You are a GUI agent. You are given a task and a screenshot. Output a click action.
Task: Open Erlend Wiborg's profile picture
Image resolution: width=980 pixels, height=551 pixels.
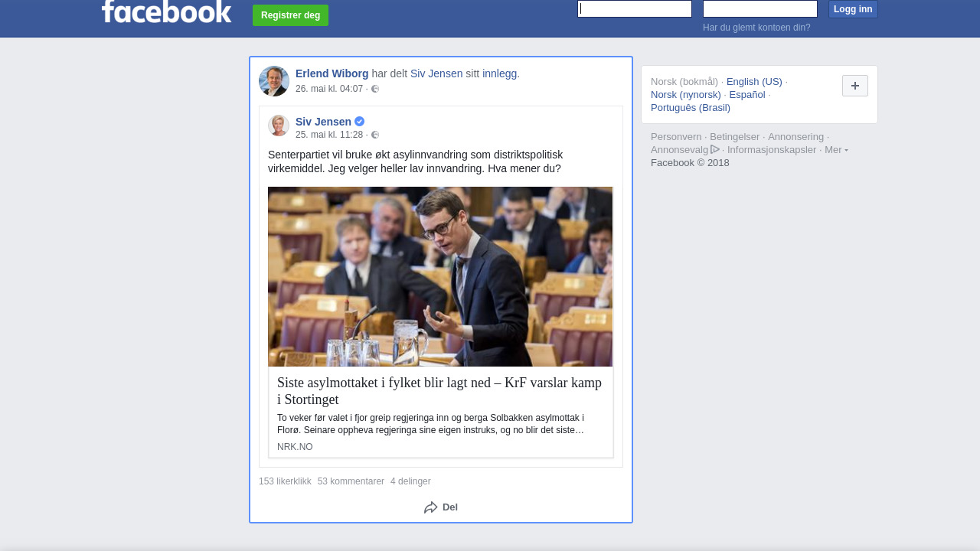point(274,81)
